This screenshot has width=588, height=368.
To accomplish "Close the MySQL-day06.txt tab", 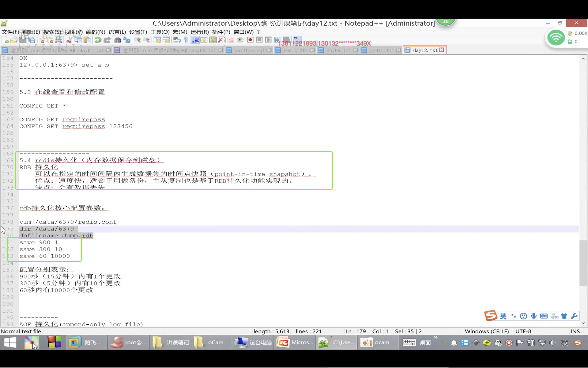I will pos(220,50).
